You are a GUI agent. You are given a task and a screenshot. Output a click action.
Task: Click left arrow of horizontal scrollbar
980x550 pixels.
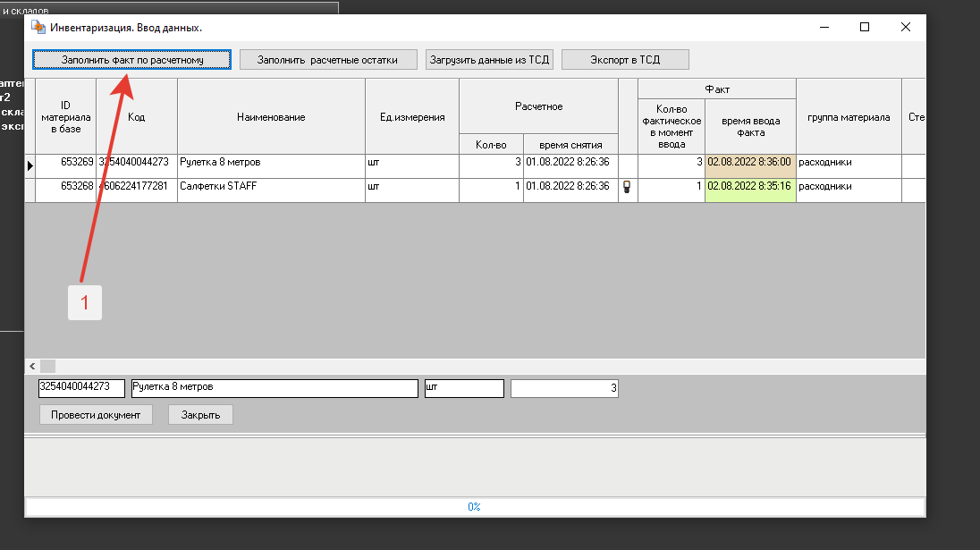click(32, 366)
